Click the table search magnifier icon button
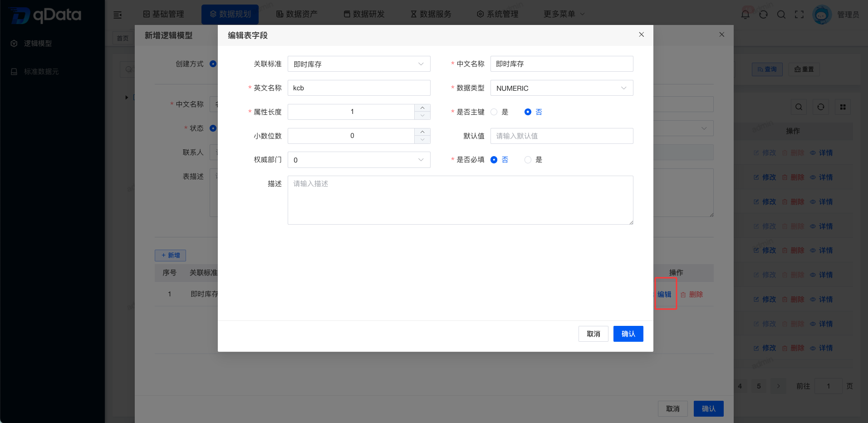Viewport: 868px width, 423px height. click(799, 107)
